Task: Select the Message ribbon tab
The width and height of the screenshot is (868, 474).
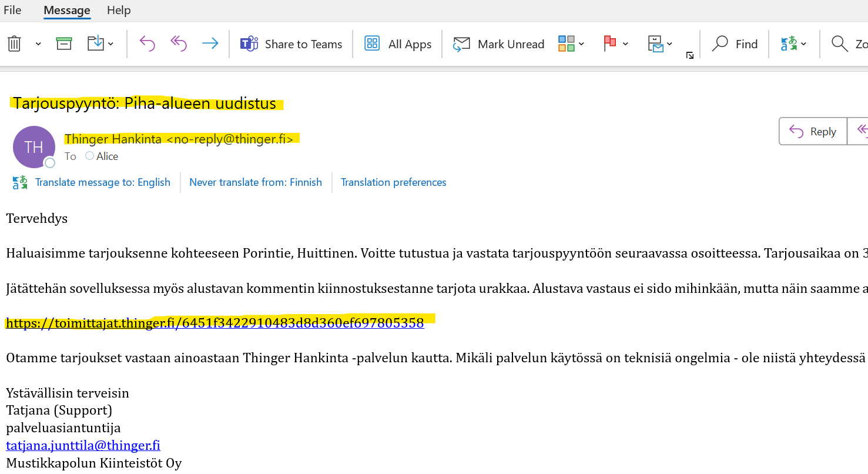Action: (67, 10)
